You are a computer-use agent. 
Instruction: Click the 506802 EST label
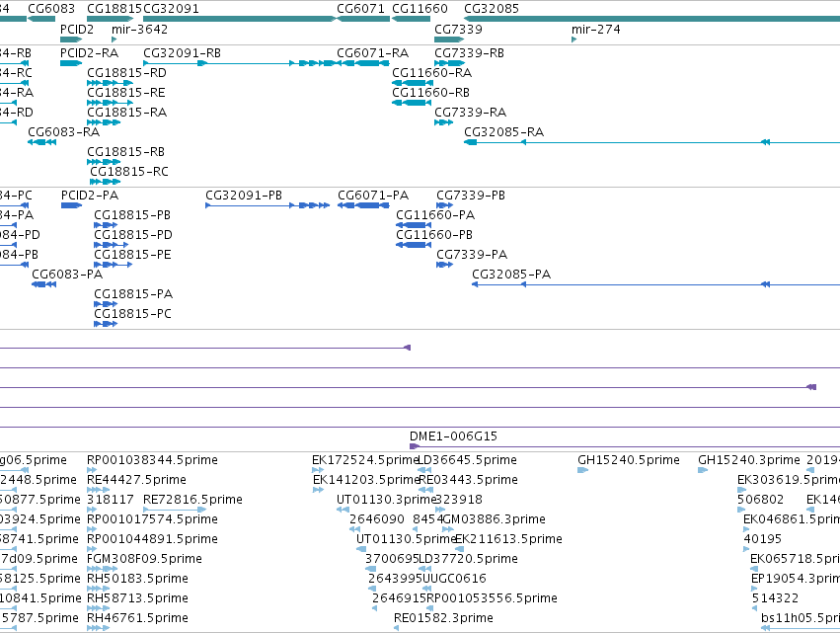pyautogui.click(x=760, y=500)
